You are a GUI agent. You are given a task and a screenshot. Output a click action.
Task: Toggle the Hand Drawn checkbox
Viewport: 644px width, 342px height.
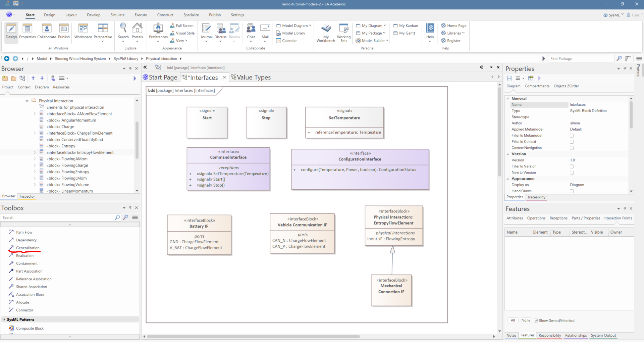point(572,191)
